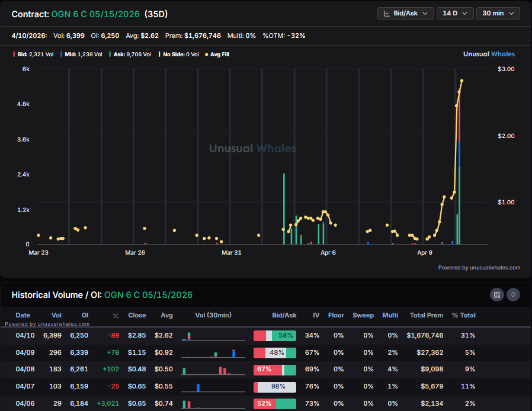Open the 14 D timeframe dropdown

455,13
